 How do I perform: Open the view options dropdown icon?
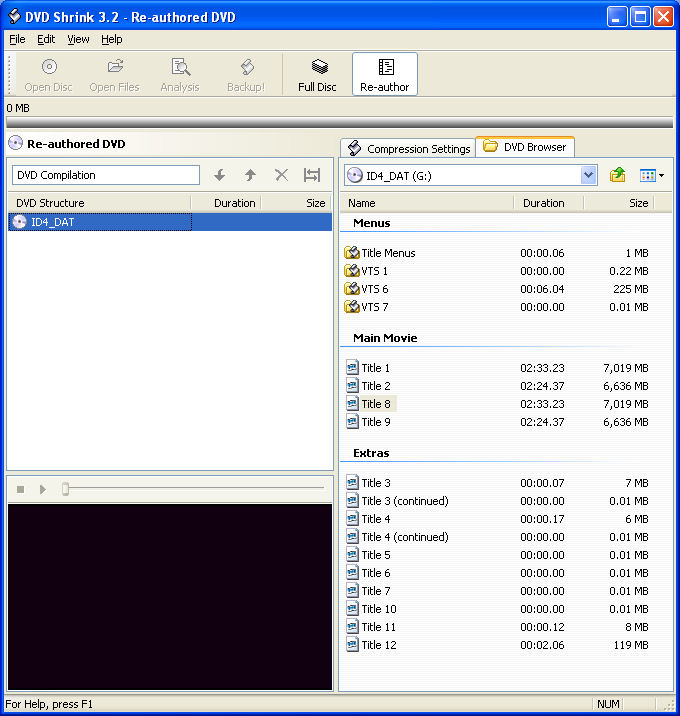coord(652,175)
